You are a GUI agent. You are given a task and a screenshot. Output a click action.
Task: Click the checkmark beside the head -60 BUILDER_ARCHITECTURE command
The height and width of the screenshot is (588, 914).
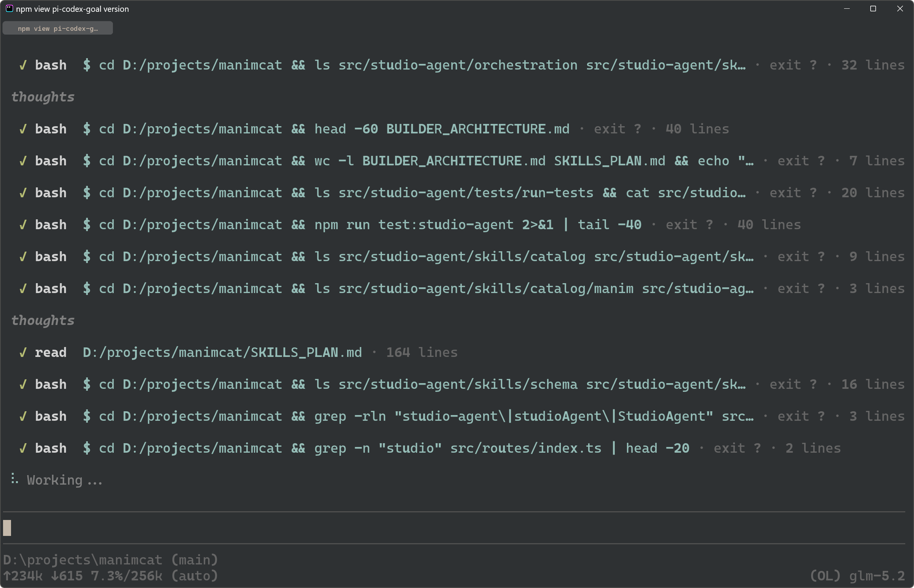click(x=23, y=129)
